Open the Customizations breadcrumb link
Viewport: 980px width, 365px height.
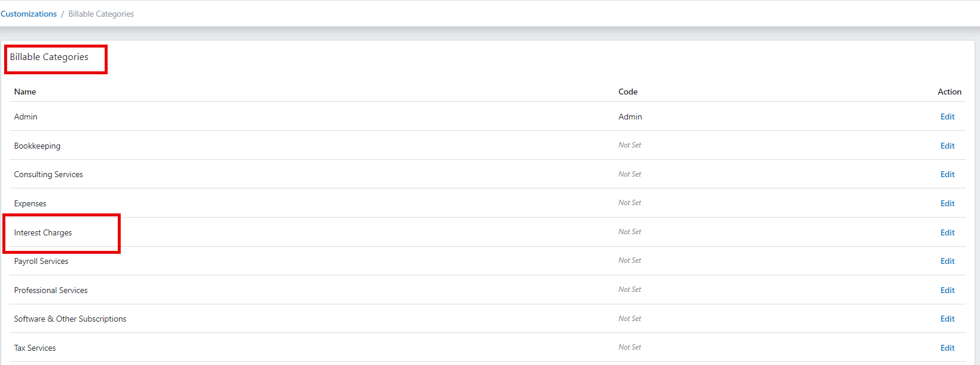point(29,14)
